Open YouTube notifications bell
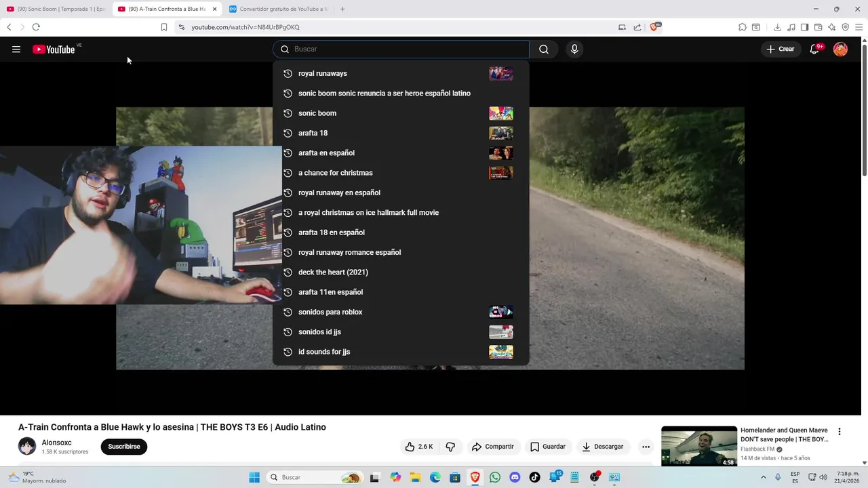Viewport: 868px width, 488px height. 814,49
